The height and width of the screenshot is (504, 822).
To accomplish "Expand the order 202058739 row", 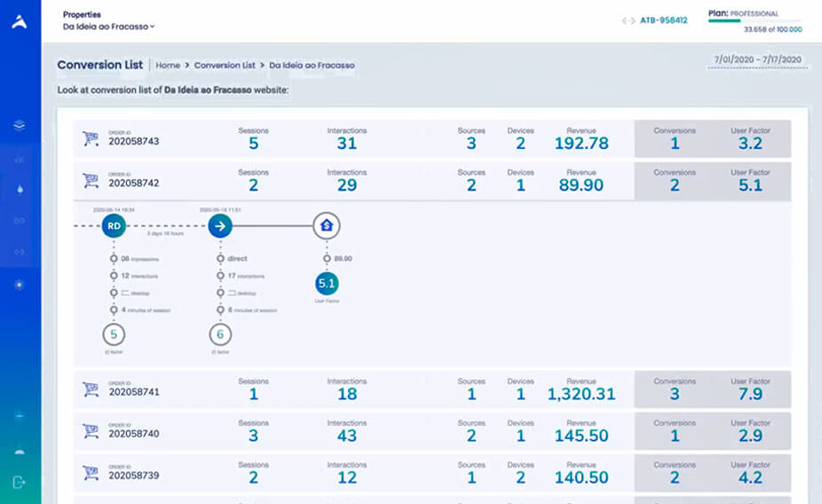I will click(355, 473).
